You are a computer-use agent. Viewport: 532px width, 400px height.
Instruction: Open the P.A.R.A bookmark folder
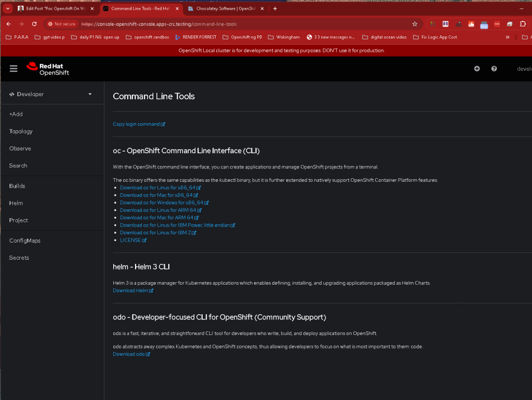click(x=17, y=37)
